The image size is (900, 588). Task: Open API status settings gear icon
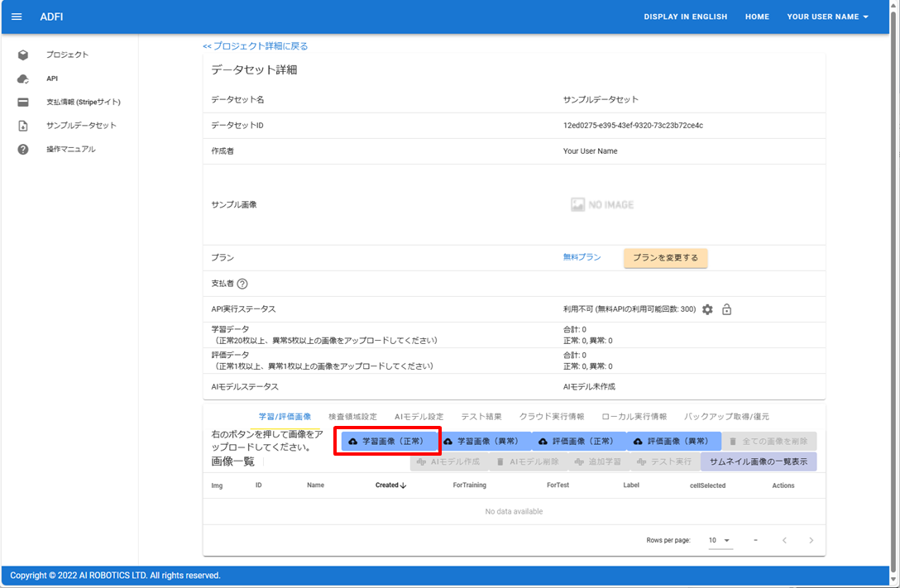pyautogui.click(x=708, y=309)
